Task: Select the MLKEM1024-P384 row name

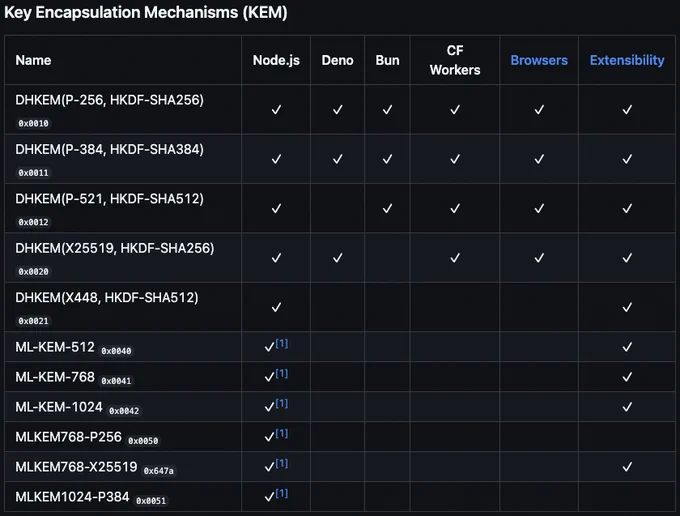Action: (72, 496)
